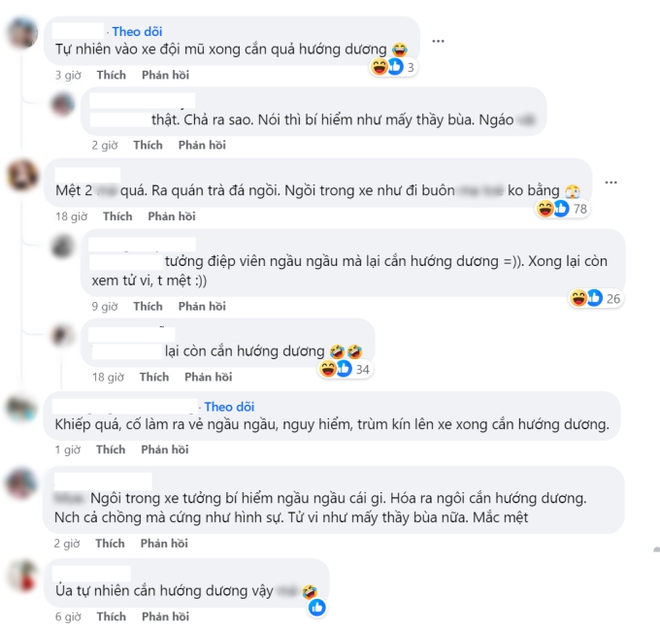
Task: Open the reaction list showing 78 reactions
Action: click(562, 208)
